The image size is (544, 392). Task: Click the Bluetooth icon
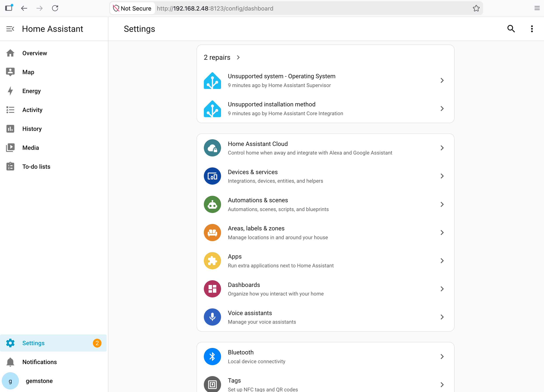[x=212, y=357]
